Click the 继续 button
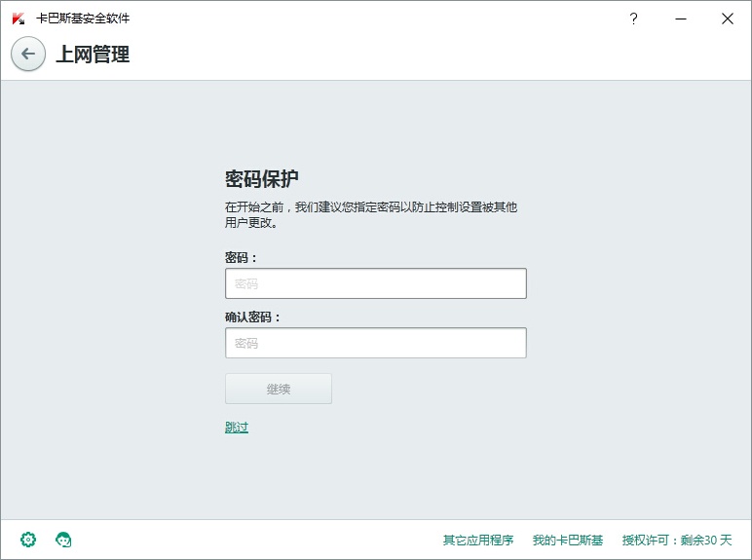Screen dimensions: 752x560 pos(279,389)
